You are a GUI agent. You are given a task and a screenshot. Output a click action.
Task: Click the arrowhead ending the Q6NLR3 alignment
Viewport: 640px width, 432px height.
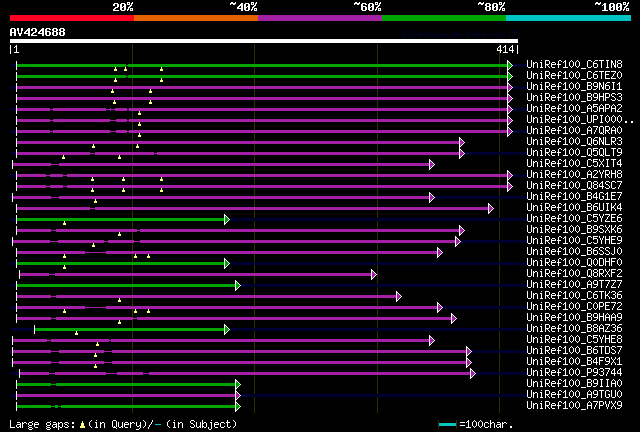(462, 143)
